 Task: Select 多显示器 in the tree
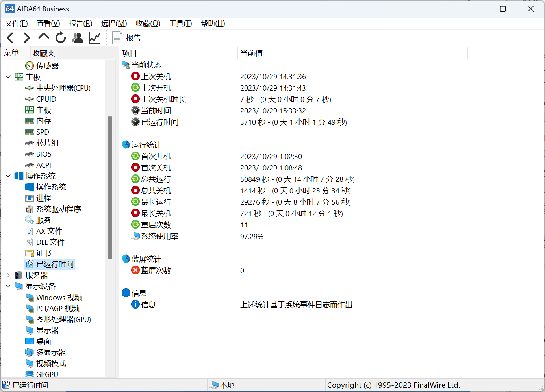click(x=51, y=352)
